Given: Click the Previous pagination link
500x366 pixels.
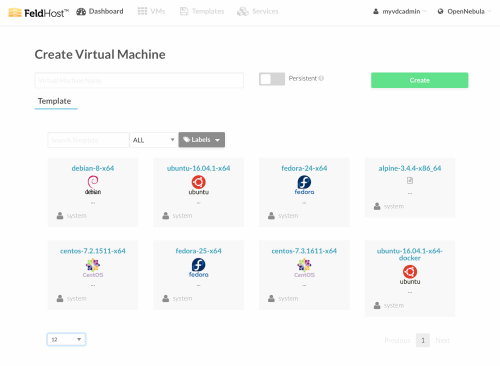Looking at the screenshot, I should 397,340.
